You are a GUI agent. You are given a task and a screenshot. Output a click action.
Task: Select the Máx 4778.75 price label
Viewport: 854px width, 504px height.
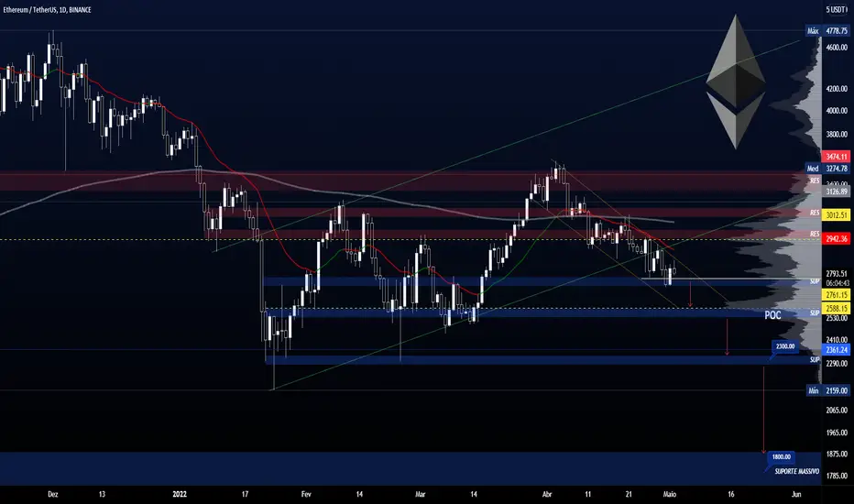click(827, 31)
